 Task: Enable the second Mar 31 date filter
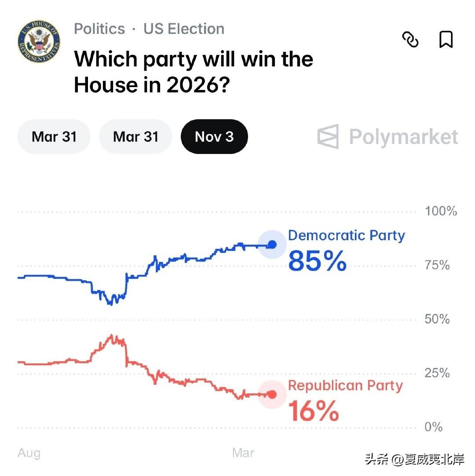pos(135,137)
